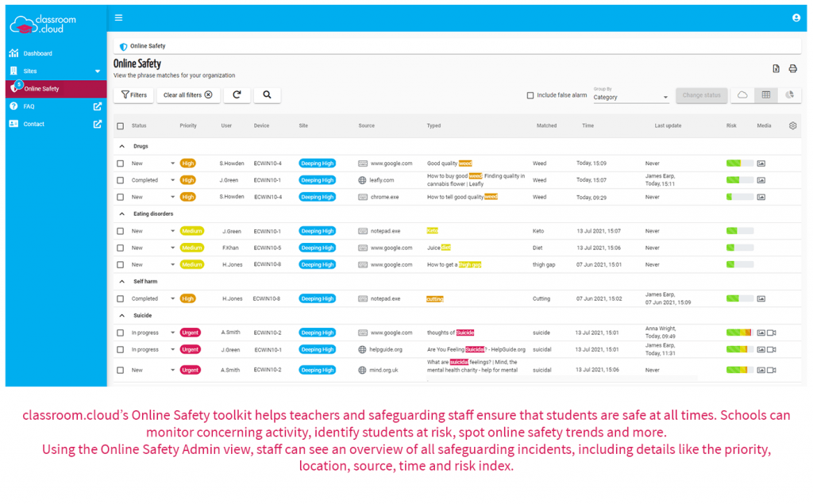The width and height of the screenshot is (813, 504).
Task: Tick the select-all checkbox in header
Action: pos(121,125)
